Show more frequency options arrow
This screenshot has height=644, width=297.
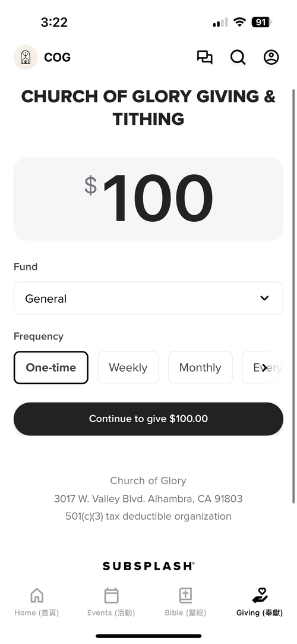(265, 367)
